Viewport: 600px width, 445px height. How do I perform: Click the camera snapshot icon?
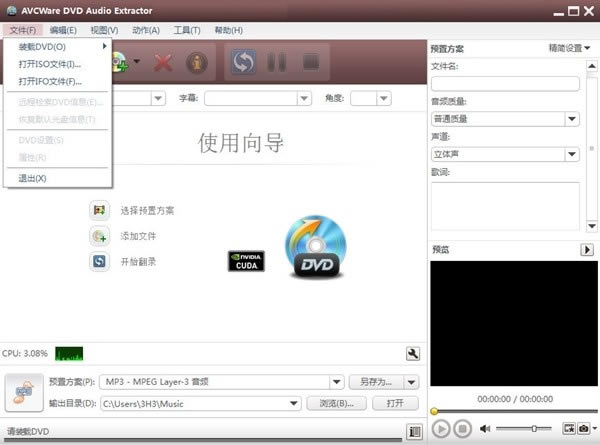click(584, 428)
